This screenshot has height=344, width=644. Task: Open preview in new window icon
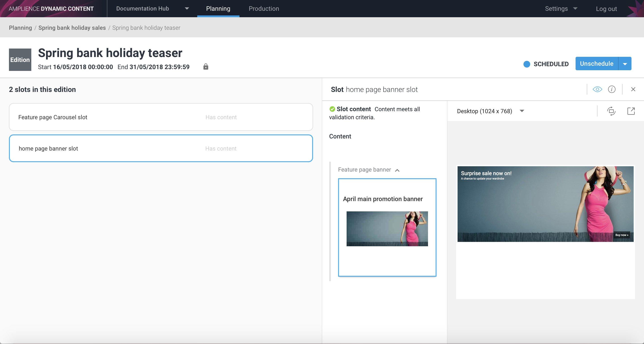point(631,111)
